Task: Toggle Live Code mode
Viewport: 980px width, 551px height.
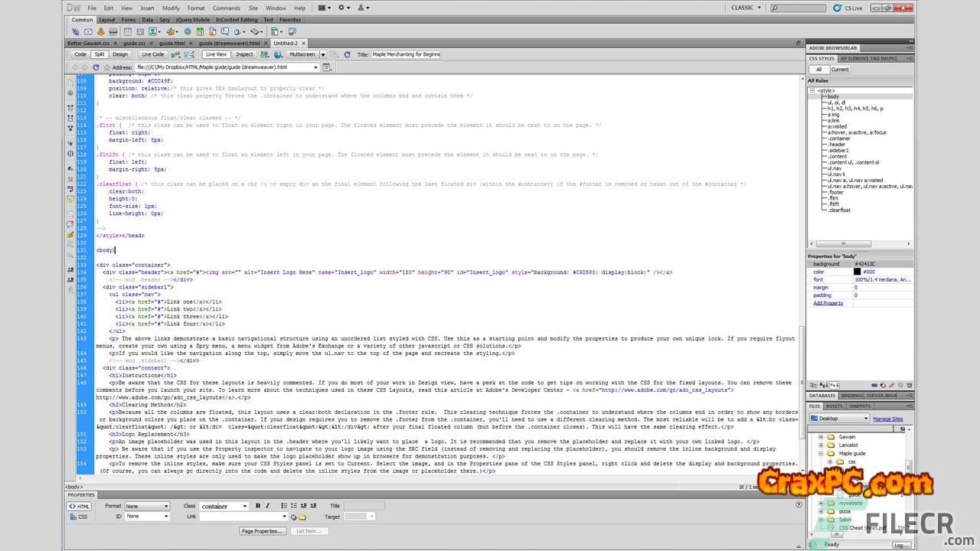Action: pos(152,54)
